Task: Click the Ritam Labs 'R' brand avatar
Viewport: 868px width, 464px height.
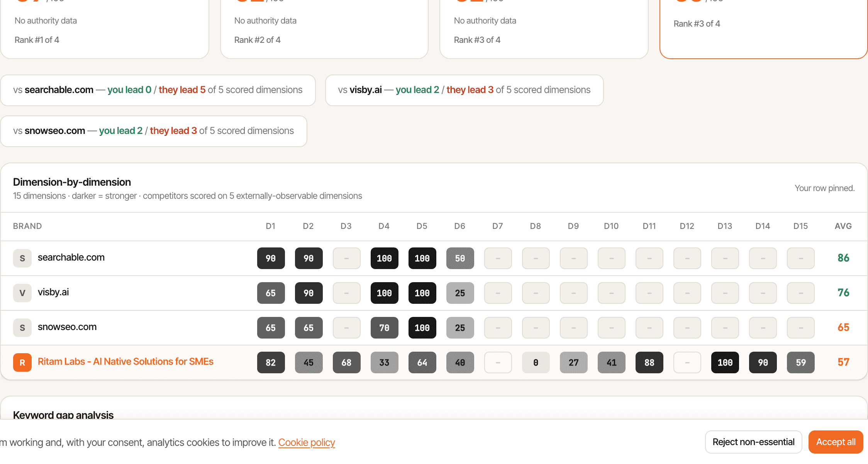Action: tap(22, 362)
